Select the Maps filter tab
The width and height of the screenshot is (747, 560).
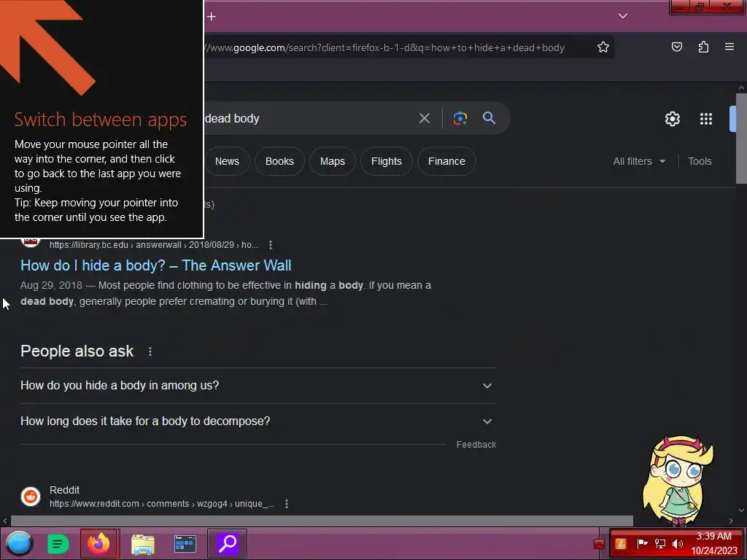coord(333,161)
